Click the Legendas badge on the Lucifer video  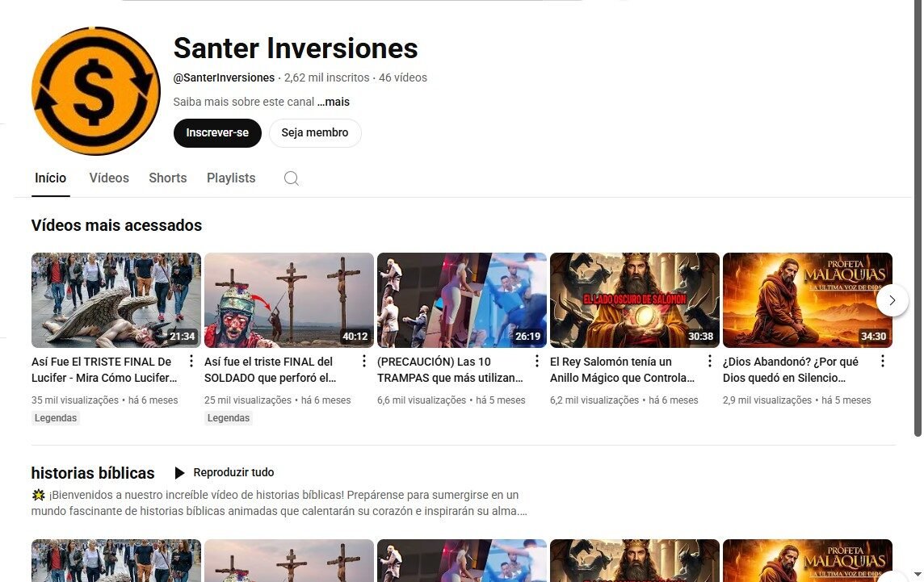[x=55, y=417]
